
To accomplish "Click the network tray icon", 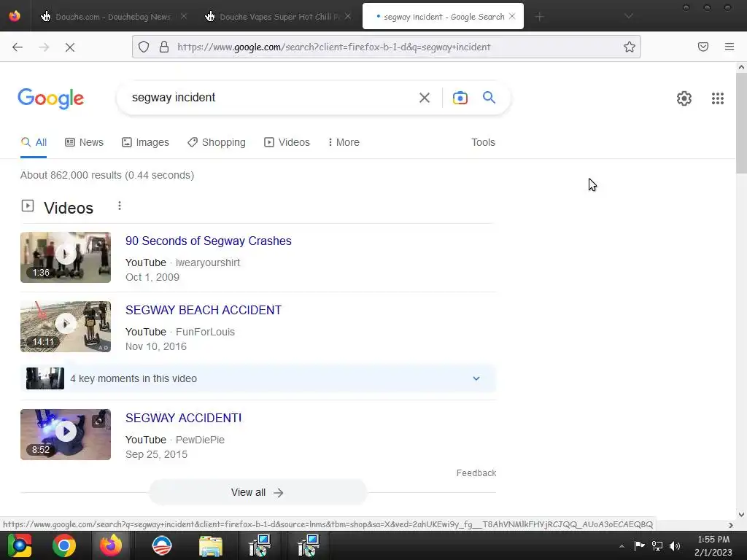I will (x=657, y=545).
